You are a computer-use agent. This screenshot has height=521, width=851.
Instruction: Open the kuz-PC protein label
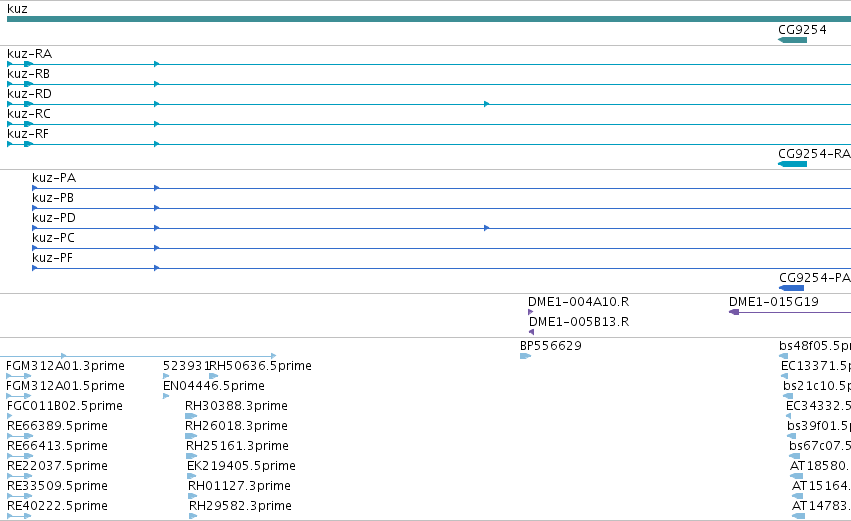(x=53, y=238)
